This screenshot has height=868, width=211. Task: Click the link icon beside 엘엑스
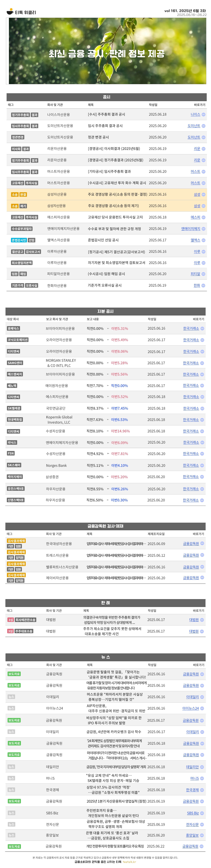204,240
